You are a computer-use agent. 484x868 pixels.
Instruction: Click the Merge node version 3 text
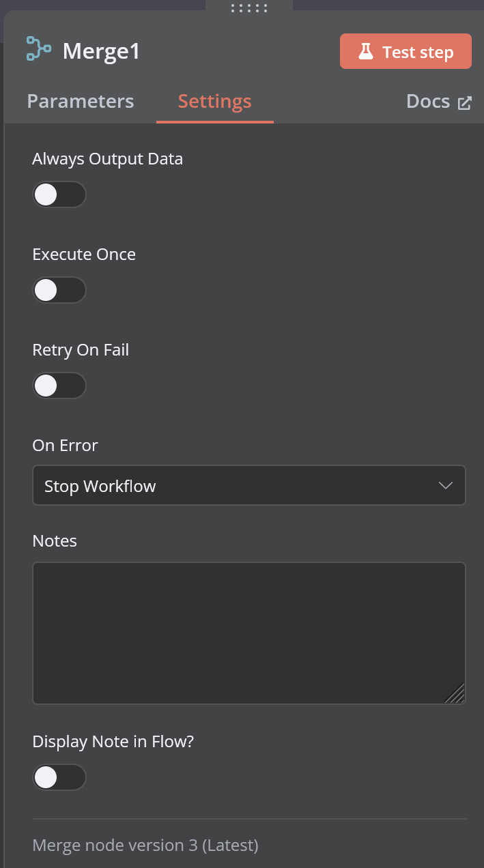click(145, 845)
